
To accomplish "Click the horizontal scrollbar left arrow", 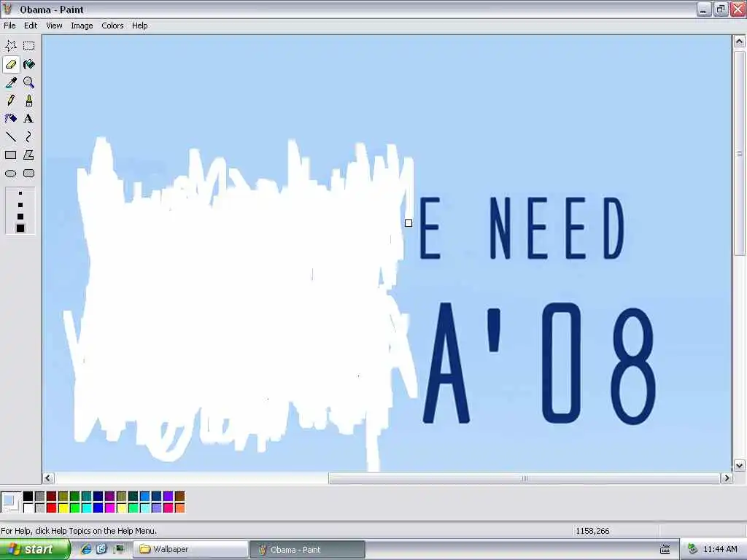I will coord(48,478).
